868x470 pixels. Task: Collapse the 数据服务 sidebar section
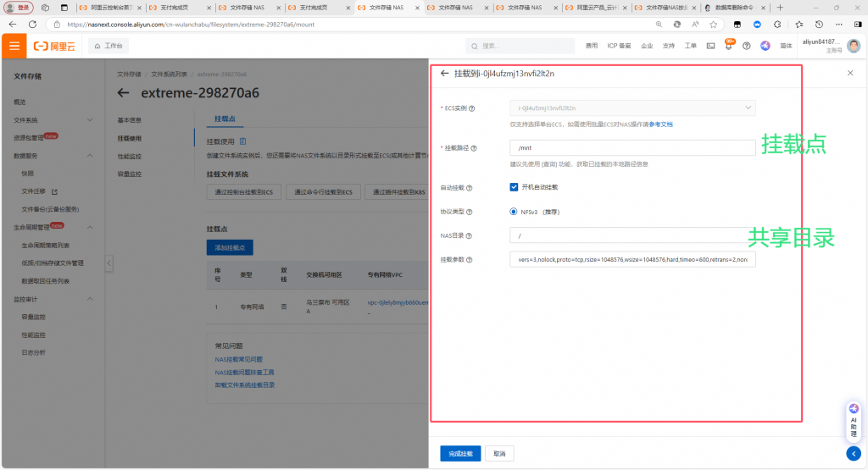tap(90, 156)
